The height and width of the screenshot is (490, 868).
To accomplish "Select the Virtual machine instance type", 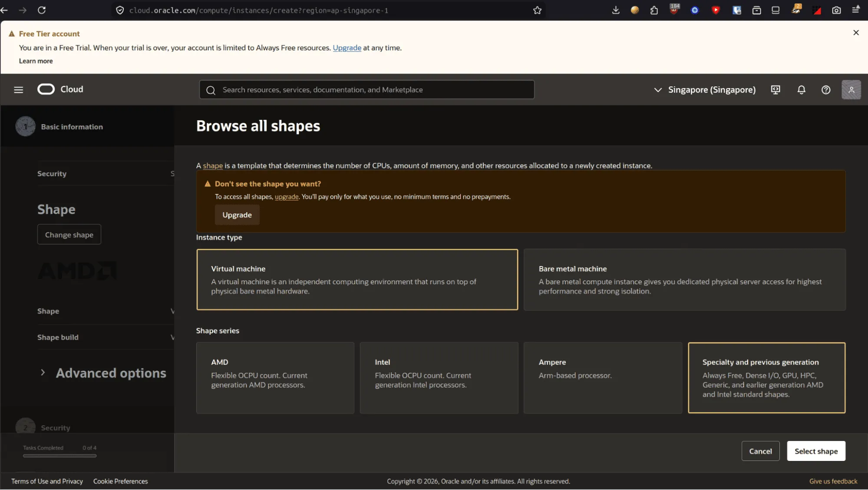I will point(357,280).
